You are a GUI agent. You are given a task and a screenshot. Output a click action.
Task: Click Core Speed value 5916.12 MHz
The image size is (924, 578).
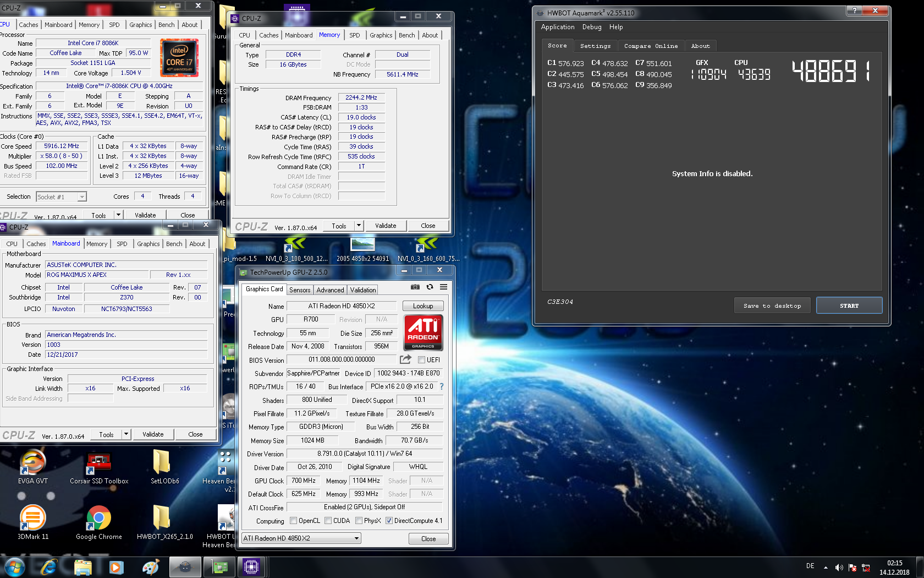(62, 146)
